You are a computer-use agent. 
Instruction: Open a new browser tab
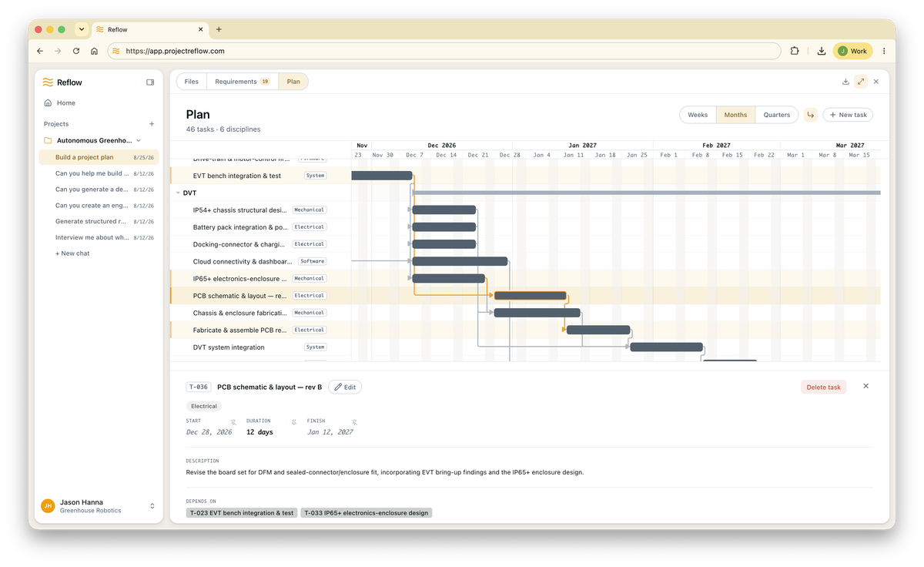(x=219, y=29)
